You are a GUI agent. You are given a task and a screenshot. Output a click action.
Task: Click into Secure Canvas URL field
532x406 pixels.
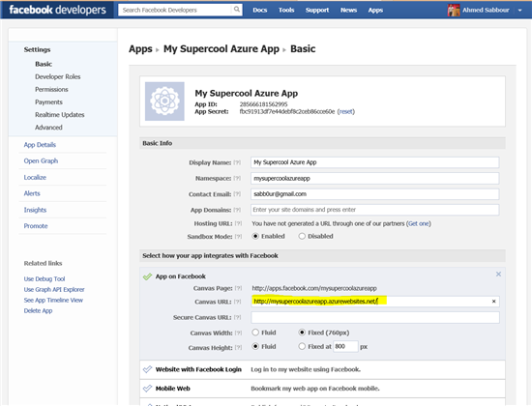(x=375, y=317)
